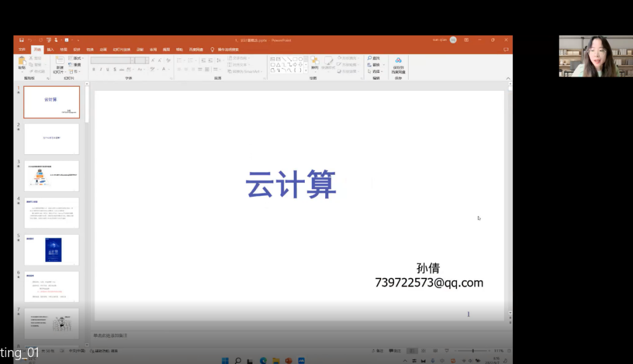
Task: Click the bullets list icon
Action: pyautogui.click(x=180, y=60)
